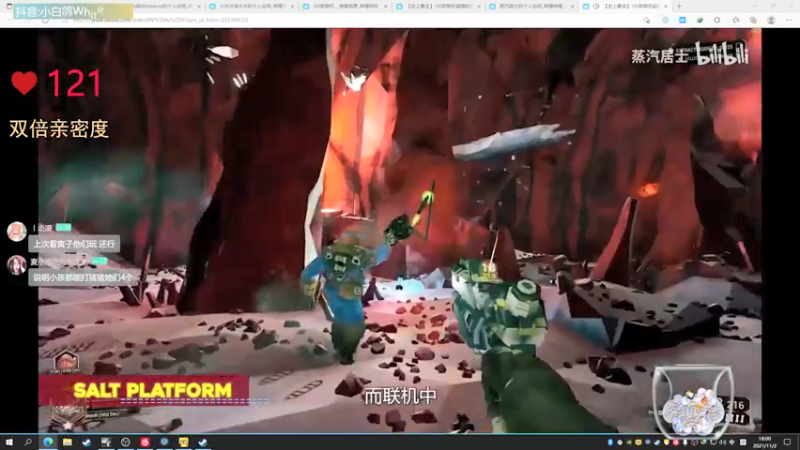
Task: Click the Bluetooth system tray icon
Action: (610, 442)
